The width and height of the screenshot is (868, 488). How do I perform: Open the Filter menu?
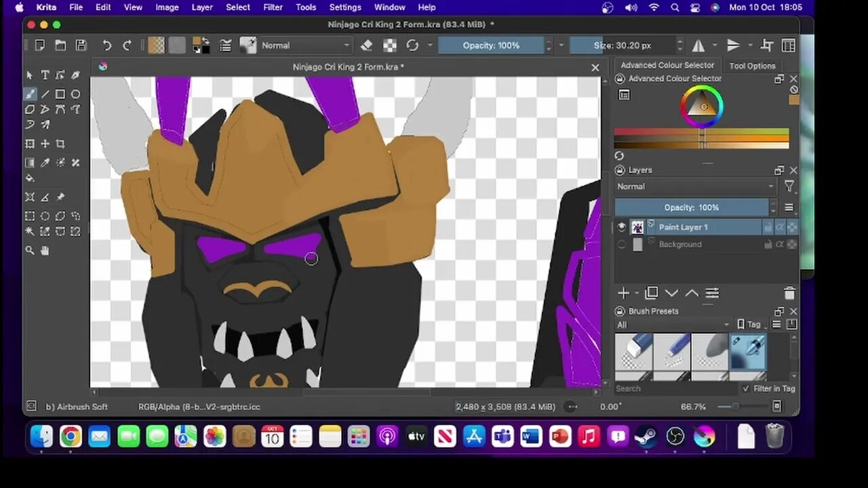273,7
